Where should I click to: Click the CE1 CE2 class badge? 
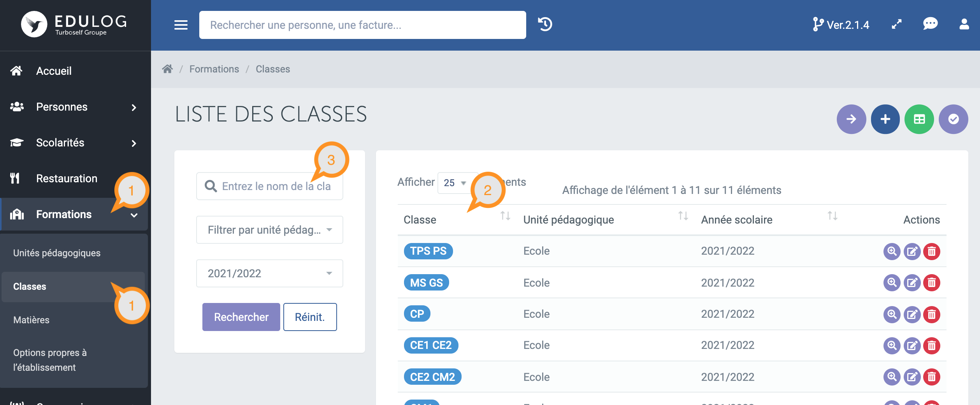431,345
